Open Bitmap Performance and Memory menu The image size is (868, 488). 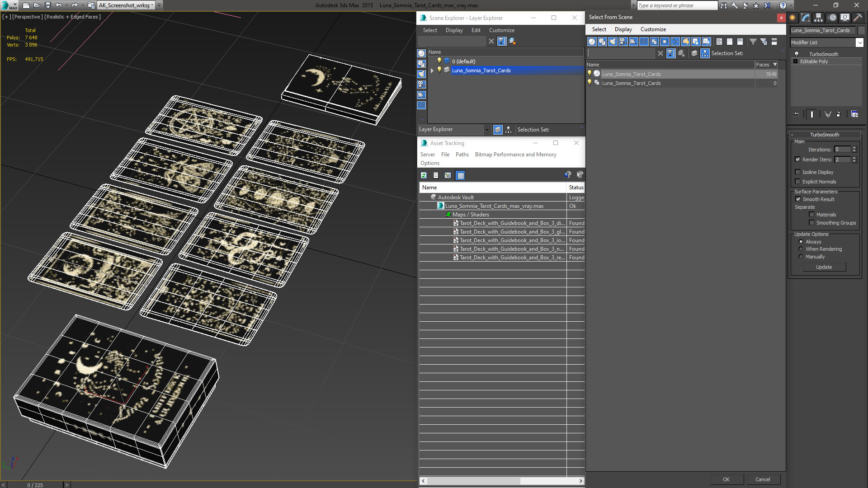click(515, 155)
